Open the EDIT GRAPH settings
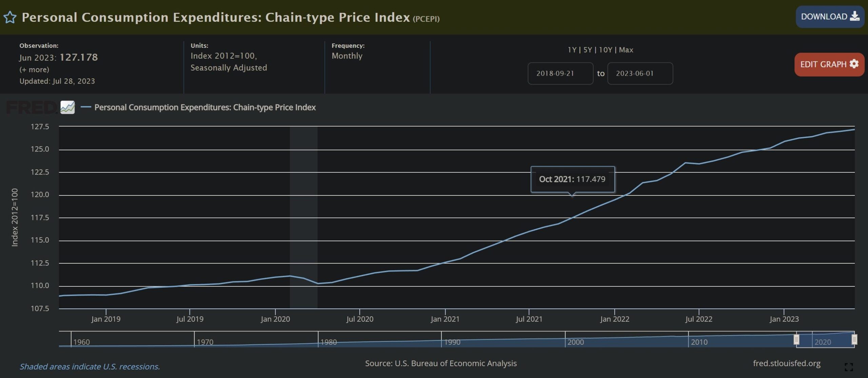 coord(829,64)
